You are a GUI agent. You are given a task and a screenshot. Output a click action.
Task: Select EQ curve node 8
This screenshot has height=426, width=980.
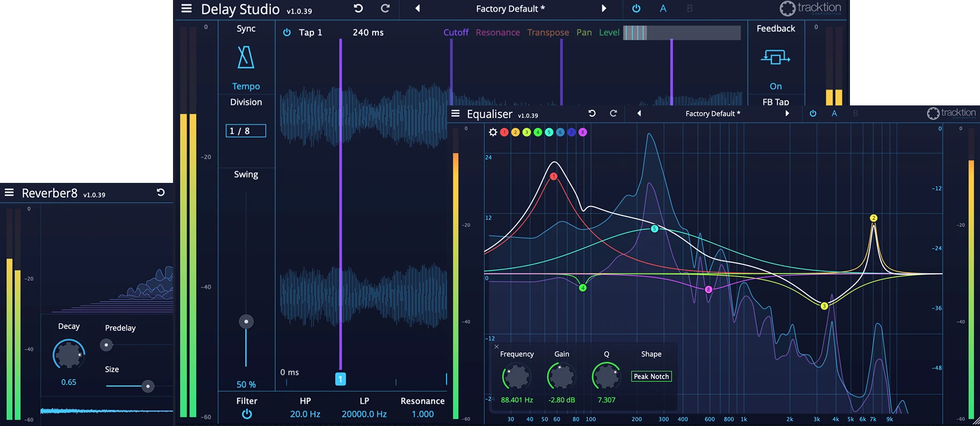708,289
